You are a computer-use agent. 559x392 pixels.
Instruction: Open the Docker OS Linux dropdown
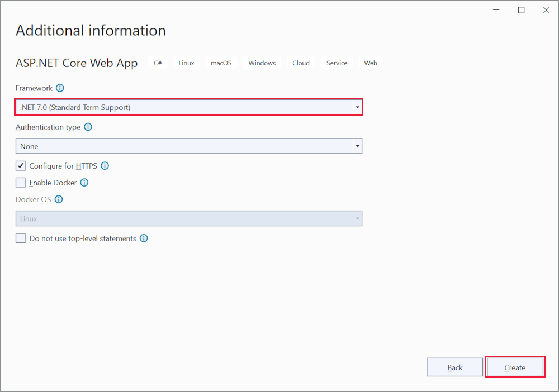tap(188, 219)
